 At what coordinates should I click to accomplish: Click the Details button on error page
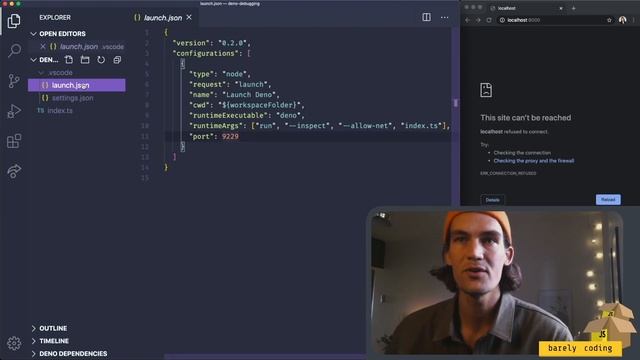pyautogui.click(x=493, y=200)
